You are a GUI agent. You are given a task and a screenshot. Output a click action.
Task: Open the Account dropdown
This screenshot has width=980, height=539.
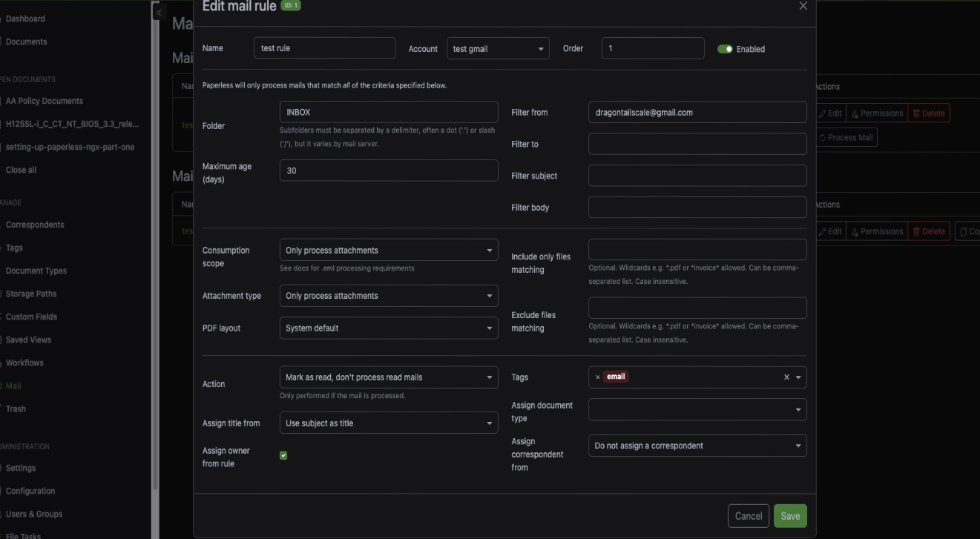click(498, 49)
